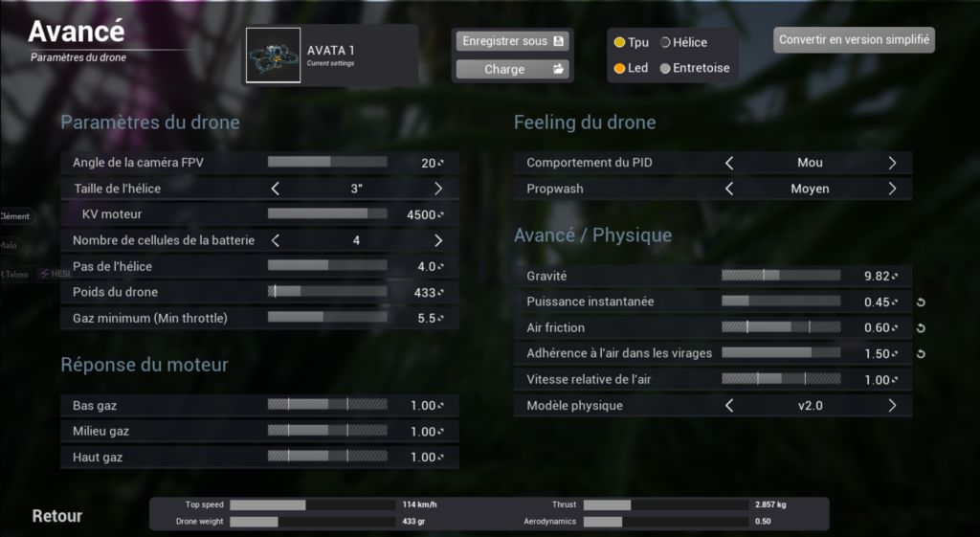Click the folder icon on the Charge button
The width and height of the screenshot is (980, 537).
558,69
